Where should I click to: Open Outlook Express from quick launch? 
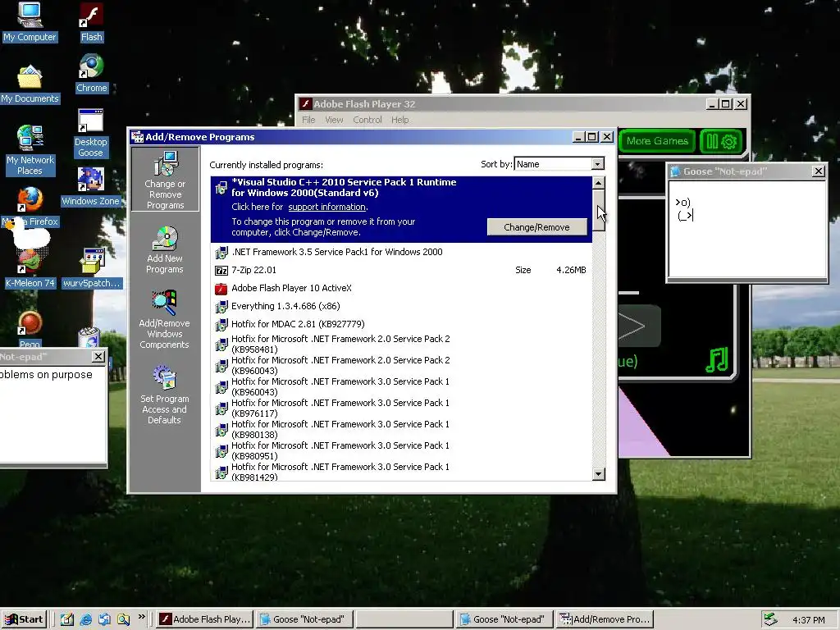pos(104,619)
